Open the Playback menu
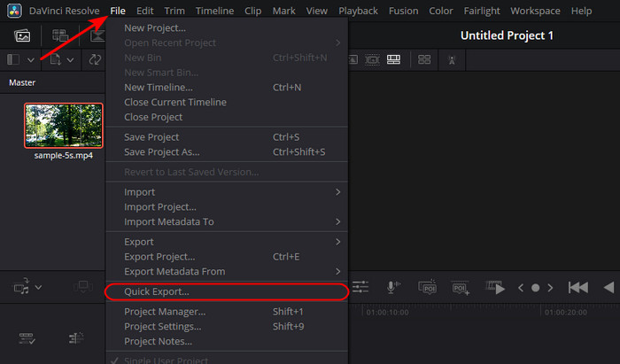 click(x=358, y=11)
